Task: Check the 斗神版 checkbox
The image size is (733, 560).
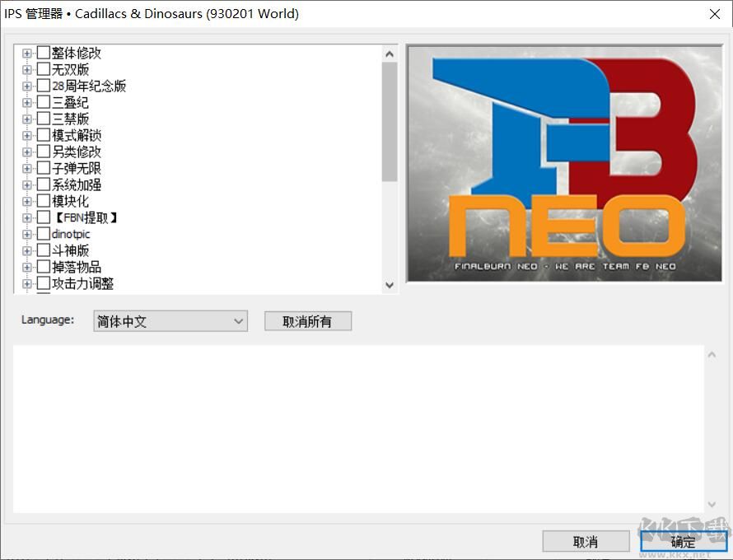Action: 44,250
